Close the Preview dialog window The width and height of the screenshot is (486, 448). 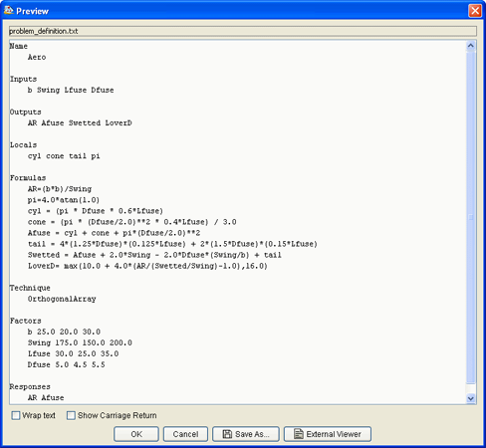(x=475, y=11)
